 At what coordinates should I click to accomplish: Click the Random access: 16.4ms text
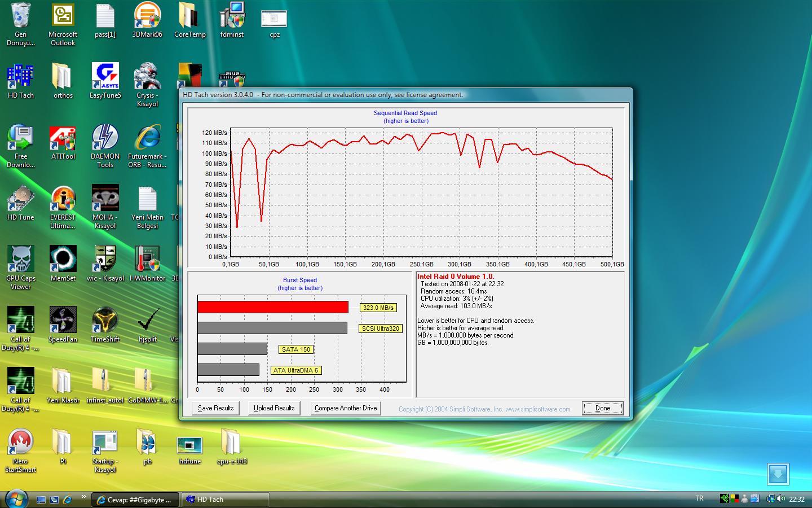tap(453, 291)
